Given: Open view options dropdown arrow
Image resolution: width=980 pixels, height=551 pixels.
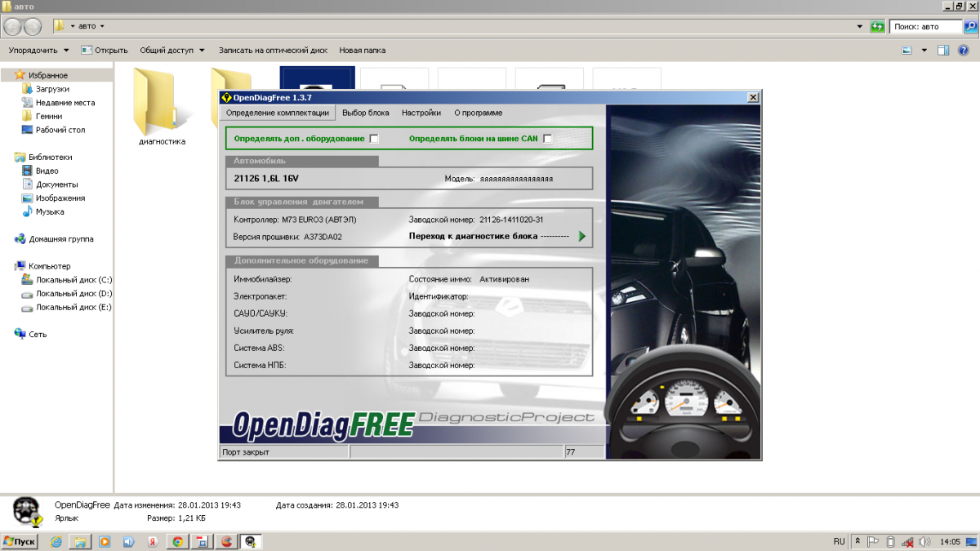Looking at the screenshot, I should pyautogui.click(x=924, y=50).
